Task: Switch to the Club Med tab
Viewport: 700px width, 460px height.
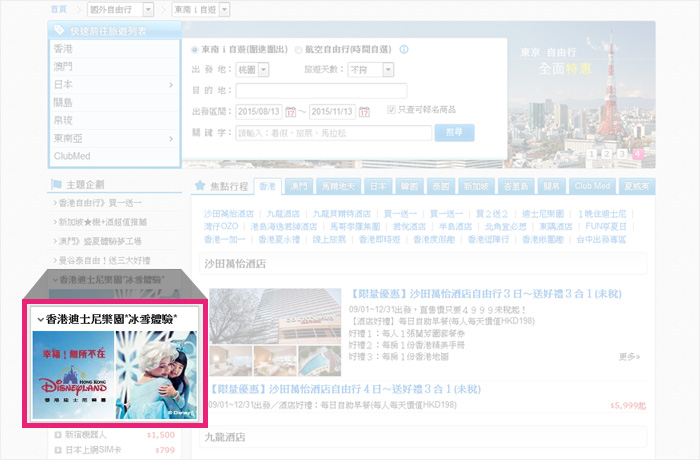Action: click(591, 186)
